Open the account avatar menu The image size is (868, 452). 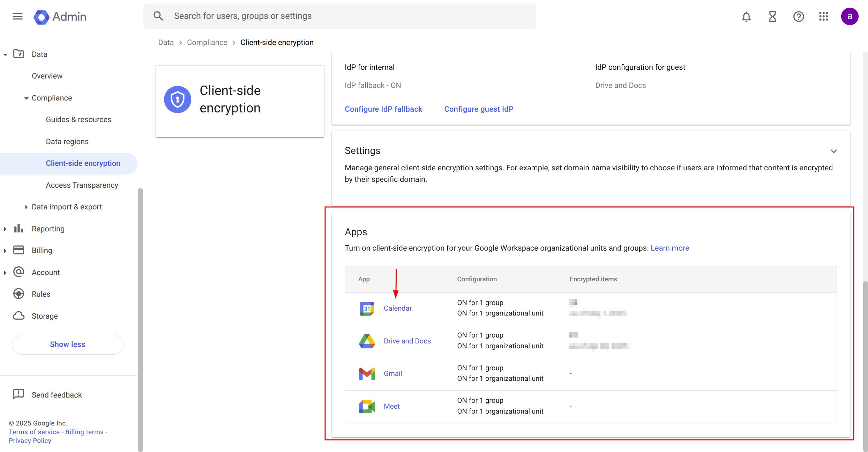click(850, 16)
